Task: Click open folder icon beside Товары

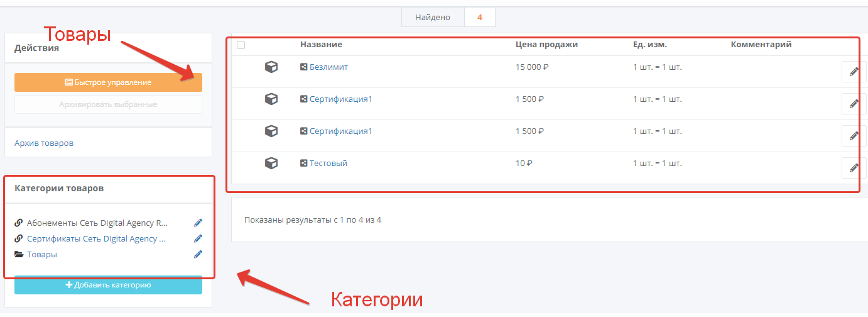Action: tap(19, 255)
